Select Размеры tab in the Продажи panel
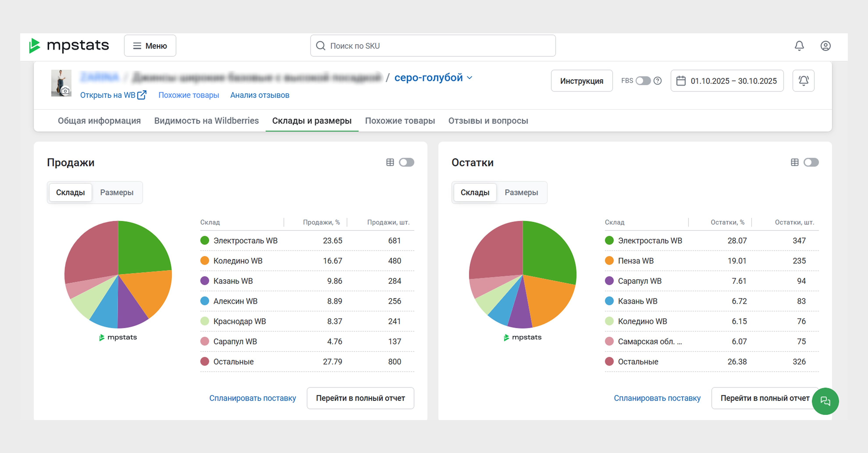Screen dimensions: 868x453 117,193
